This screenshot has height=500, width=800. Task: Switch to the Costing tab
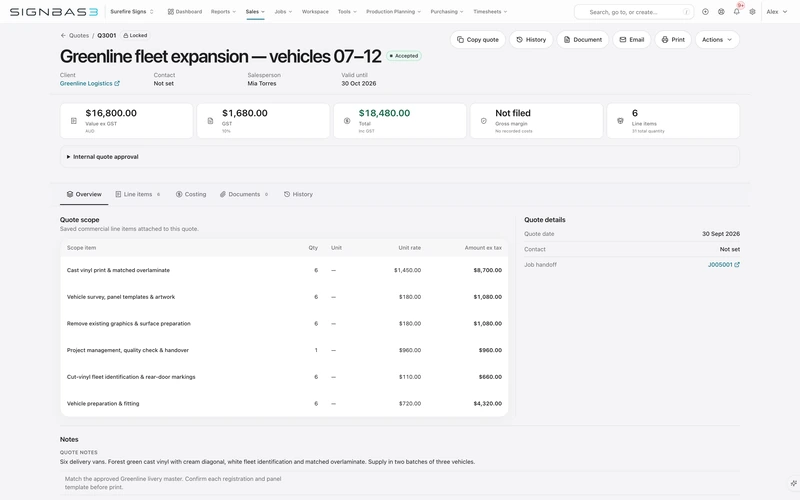[x=191, y=194]
